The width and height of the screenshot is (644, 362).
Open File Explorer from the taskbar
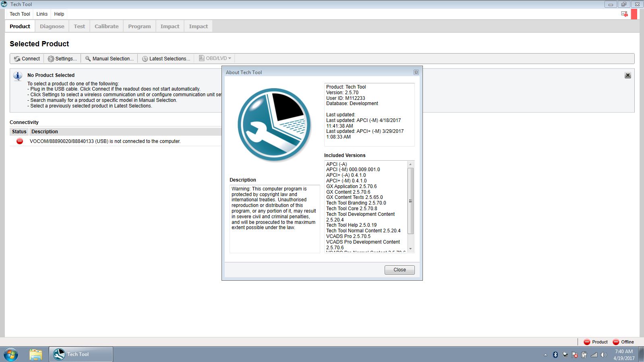point(36,354)
